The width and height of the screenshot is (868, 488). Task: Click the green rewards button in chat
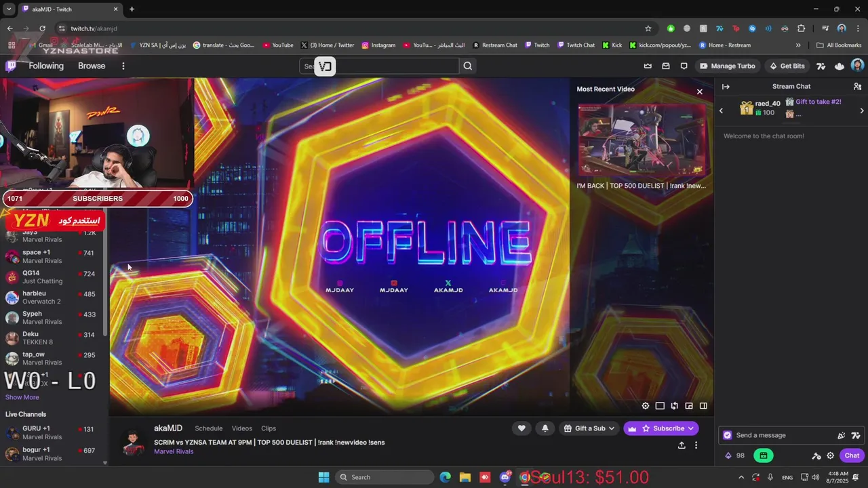(x=763, y=455)
